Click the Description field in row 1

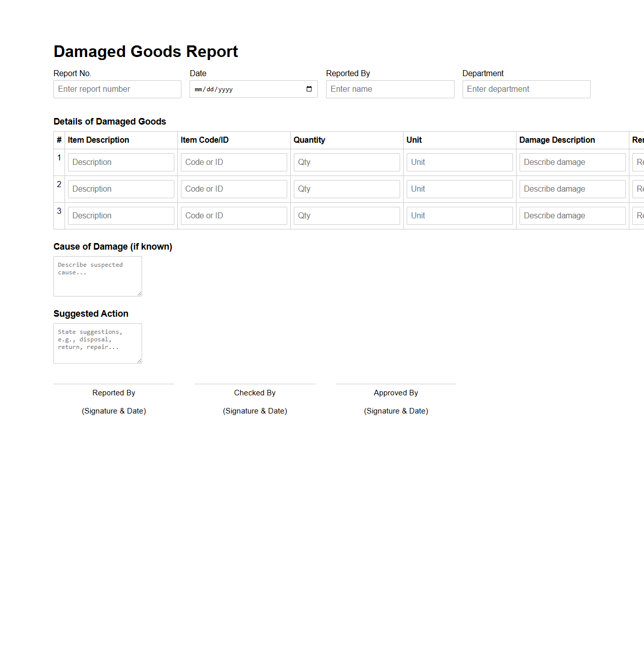[120, 162]
